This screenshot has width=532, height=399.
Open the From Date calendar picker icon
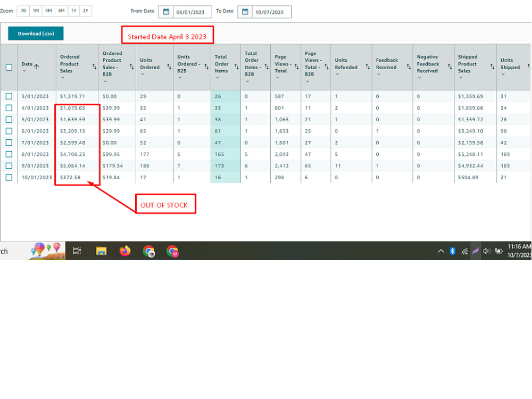click(x=166, y=12)
